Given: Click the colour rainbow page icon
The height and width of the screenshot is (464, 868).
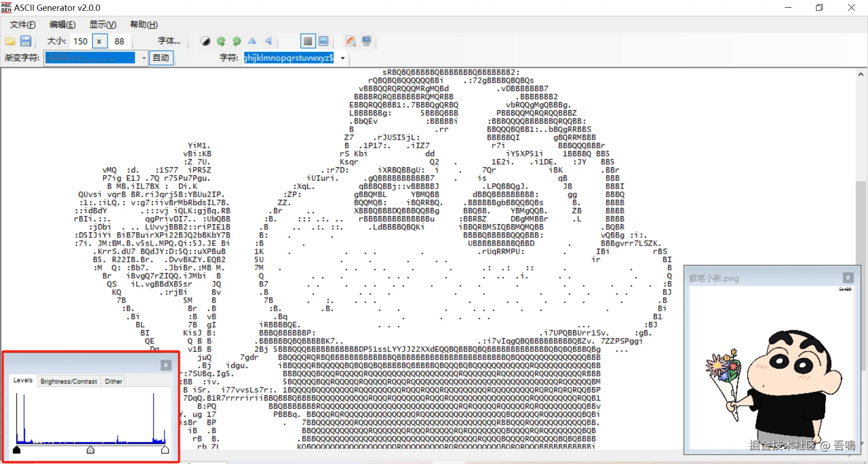Looking at the screenshot, I should [351, 42].
